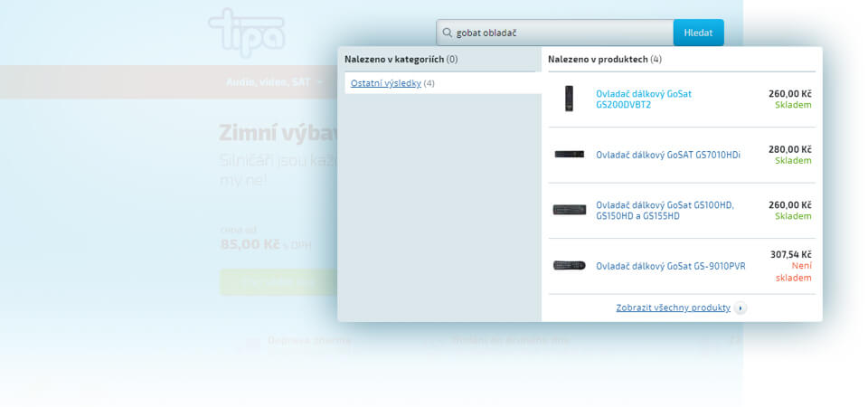Click the search field containing 'gobat obladač'

tap(554, 33)
